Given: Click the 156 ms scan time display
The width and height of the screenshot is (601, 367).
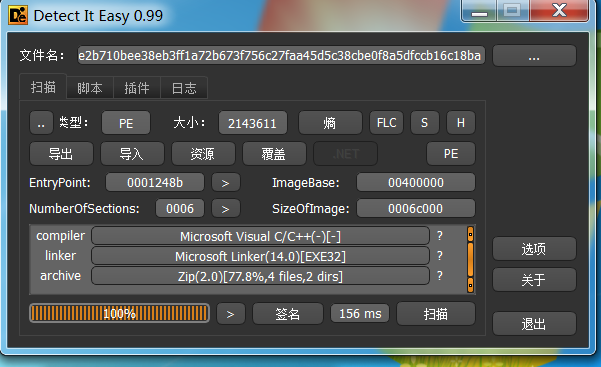Looking at the screenshot, I should [x=360, y=313].
